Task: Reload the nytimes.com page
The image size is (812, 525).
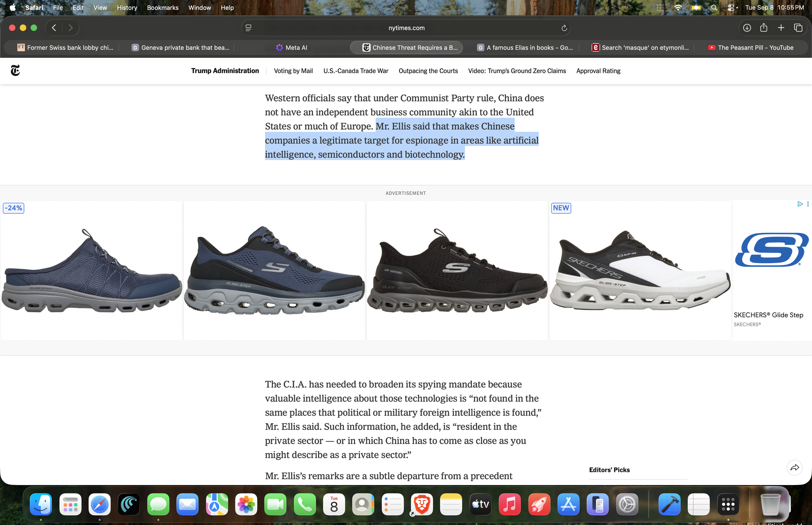Action: [x=564, y=28]
